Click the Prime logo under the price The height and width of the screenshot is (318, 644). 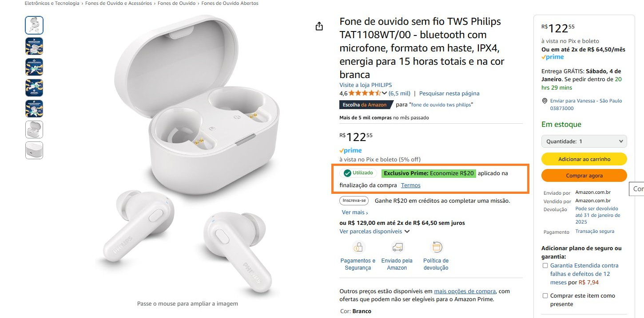[350, 151]
